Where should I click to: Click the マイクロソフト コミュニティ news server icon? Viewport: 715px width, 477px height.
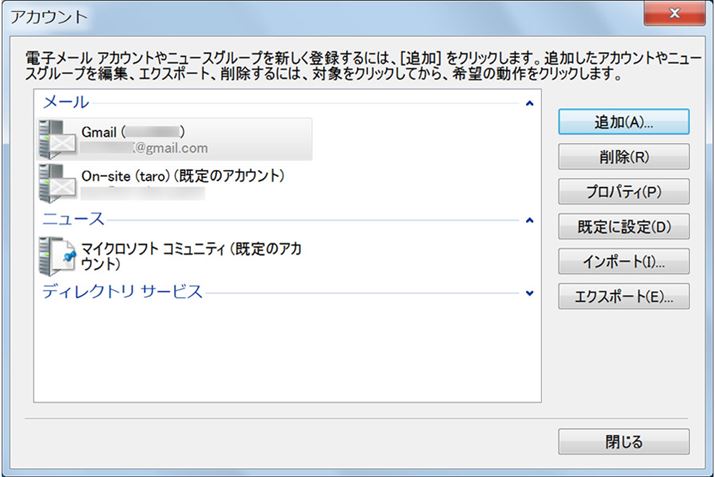[57, 255]
